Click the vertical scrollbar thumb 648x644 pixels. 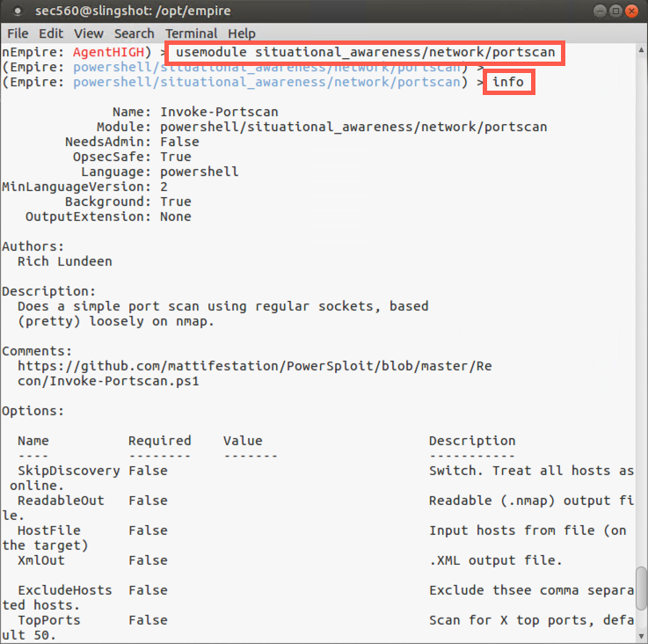(641, 589)
